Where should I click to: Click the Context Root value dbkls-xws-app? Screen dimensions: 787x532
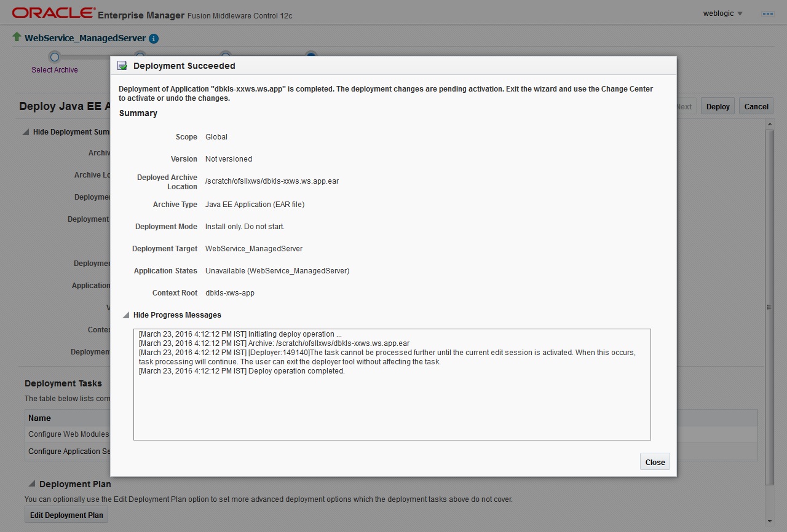click(x=230, y=293)
